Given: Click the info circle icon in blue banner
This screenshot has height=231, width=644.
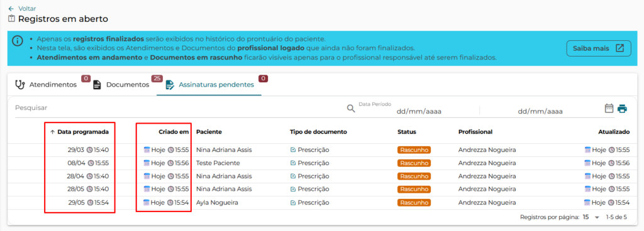Looking at the screenshot, I should 17,41.
